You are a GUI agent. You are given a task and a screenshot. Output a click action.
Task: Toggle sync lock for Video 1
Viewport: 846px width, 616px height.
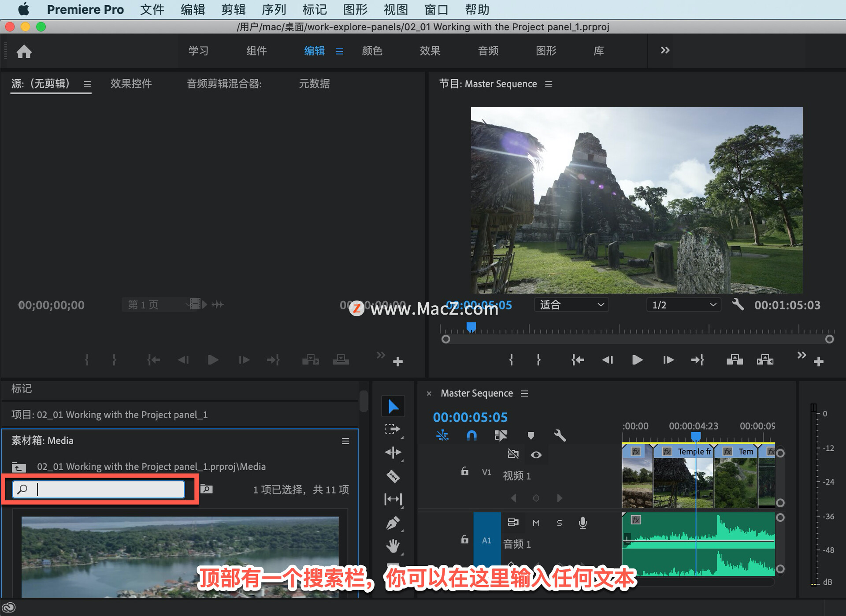[x=513, y=454]
